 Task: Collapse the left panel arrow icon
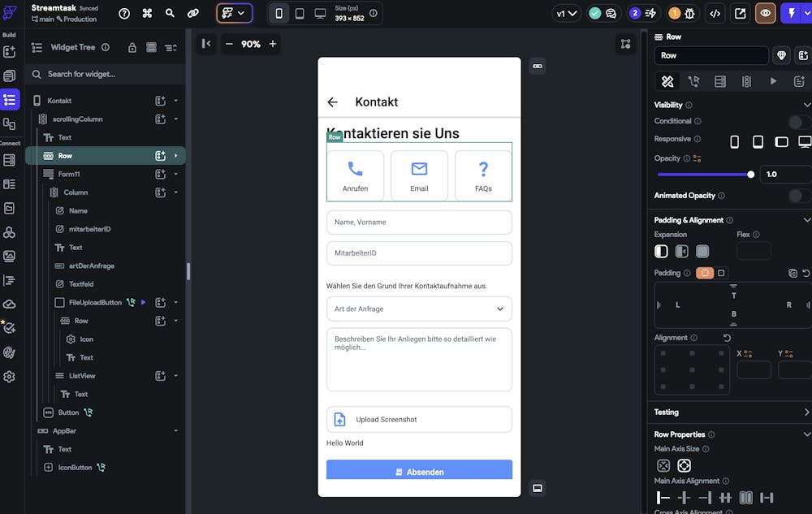206,44
